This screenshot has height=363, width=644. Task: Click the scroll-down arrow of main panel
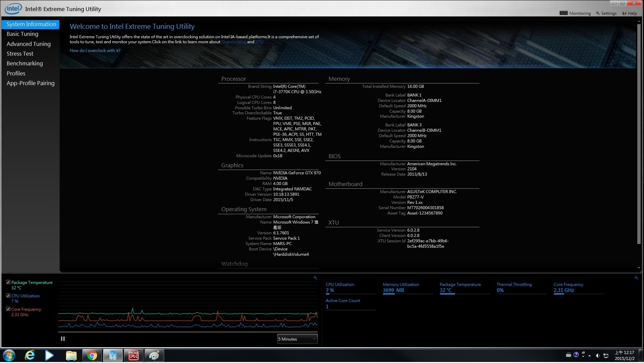point(639,268)
